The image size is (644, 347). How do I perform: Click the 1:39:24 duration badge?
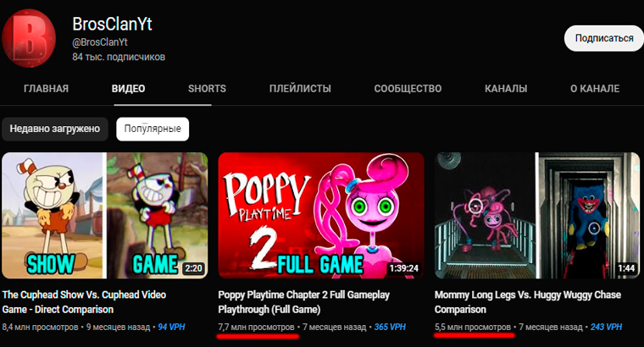pyautogui.click(x=404, y=268)
